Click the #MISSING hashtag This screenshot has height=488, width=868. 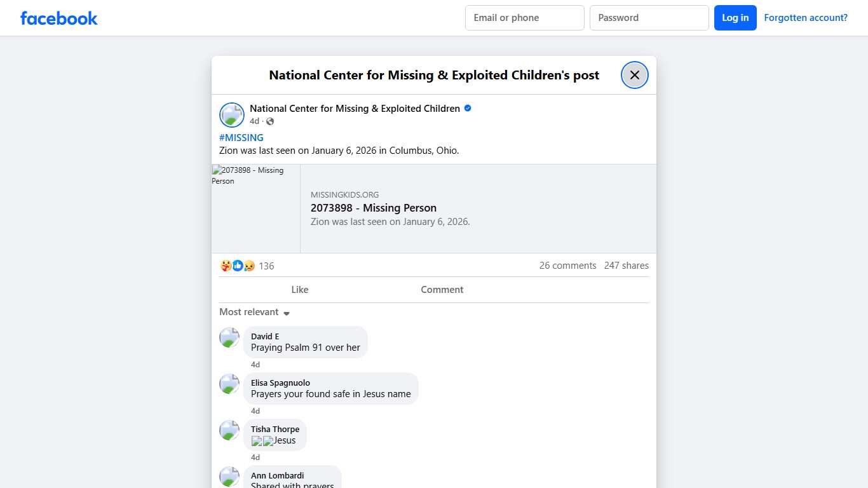241,138
